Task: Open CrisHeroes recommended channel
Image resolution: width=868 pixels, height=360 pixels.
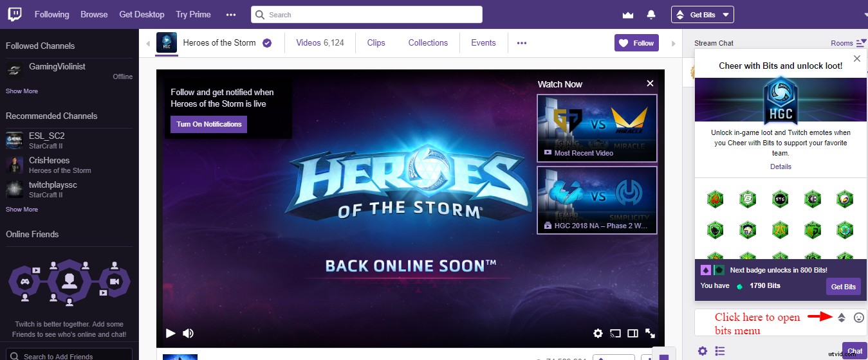Action: 69,165
